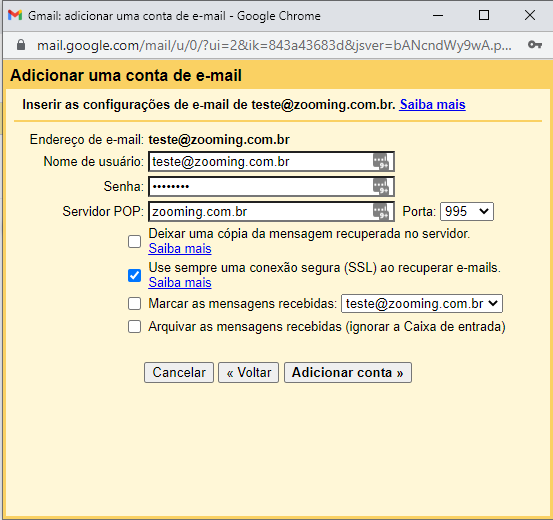Click password manager icon in Senha field
The image size is (553, 520).
coord(381,186)
